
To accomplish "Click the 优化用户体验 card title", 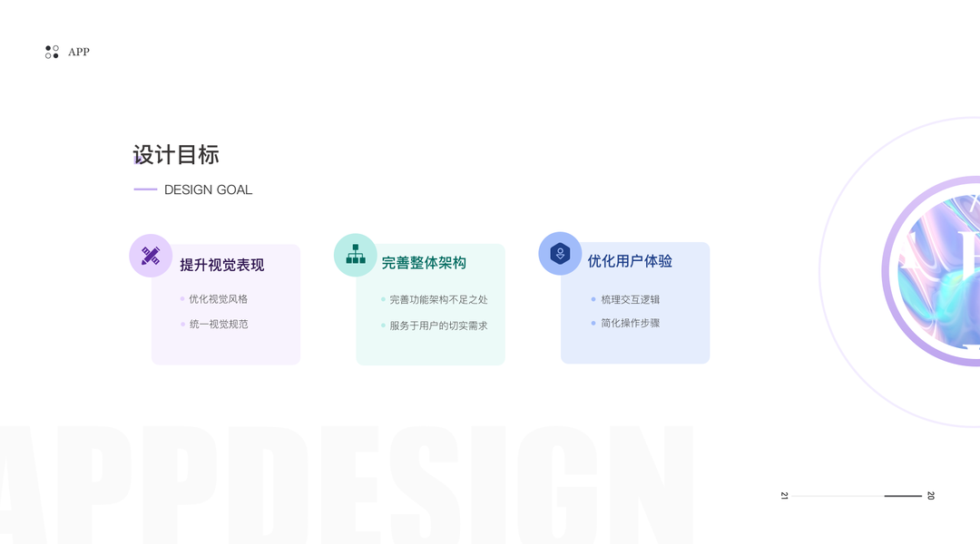I will 630,261.
